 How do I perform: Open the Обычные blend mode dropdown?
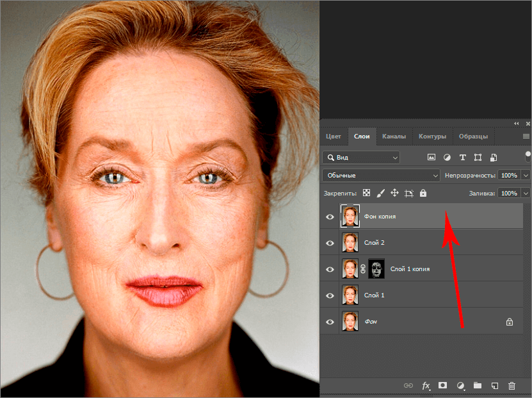click(381, 175)
